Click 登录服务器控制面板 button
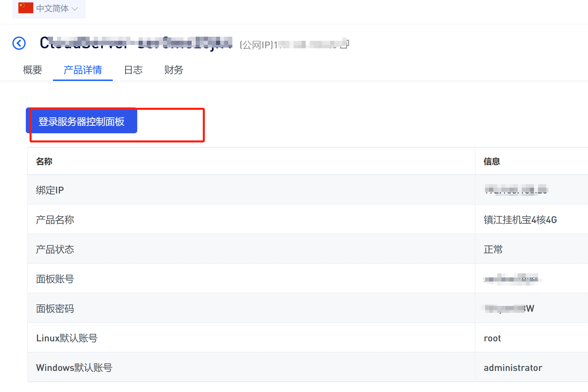The height and width of the screenshot is (392, 588). (82, 121)
